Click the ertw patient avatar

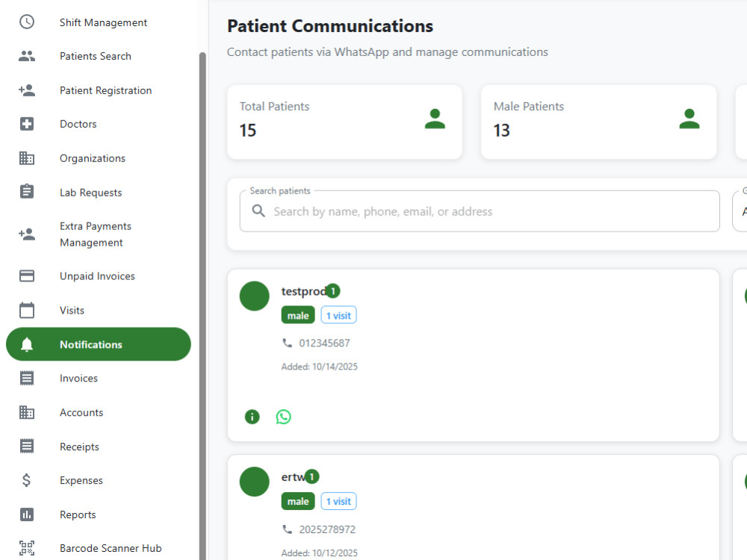[x=255, y=482]
